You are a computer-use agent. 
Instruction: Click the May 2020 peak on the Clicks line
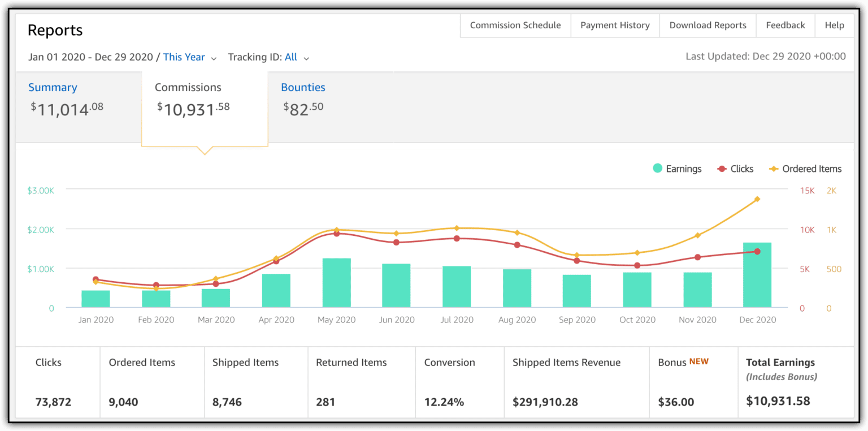tap(336, 232)
